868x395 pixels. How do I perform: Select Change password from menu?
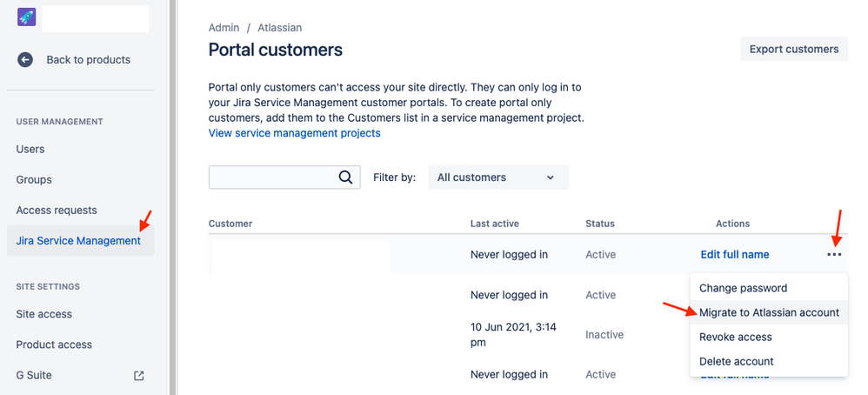click(x=743, y=288)
